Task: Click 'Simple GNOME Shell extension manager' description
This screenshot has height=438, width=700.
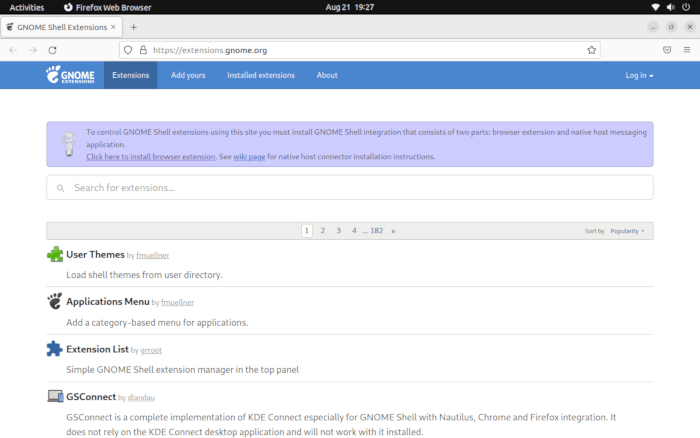Action: click(183, 370)
